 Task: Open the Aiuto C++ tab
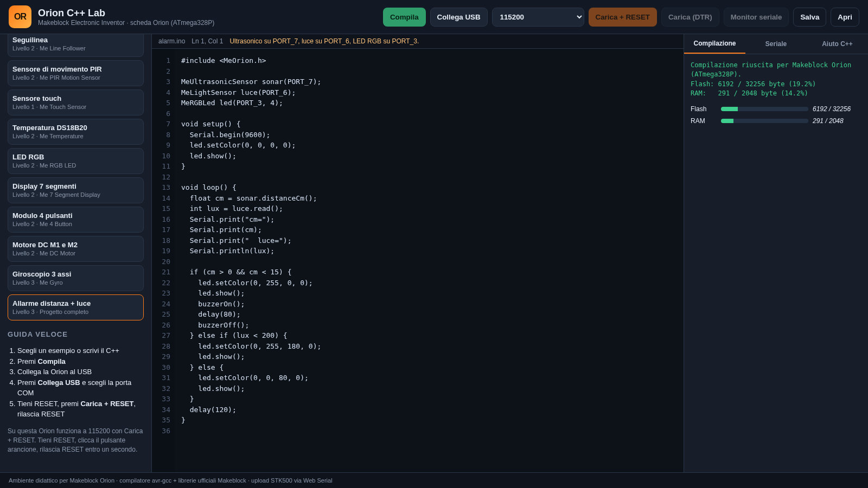click(837, 44)
